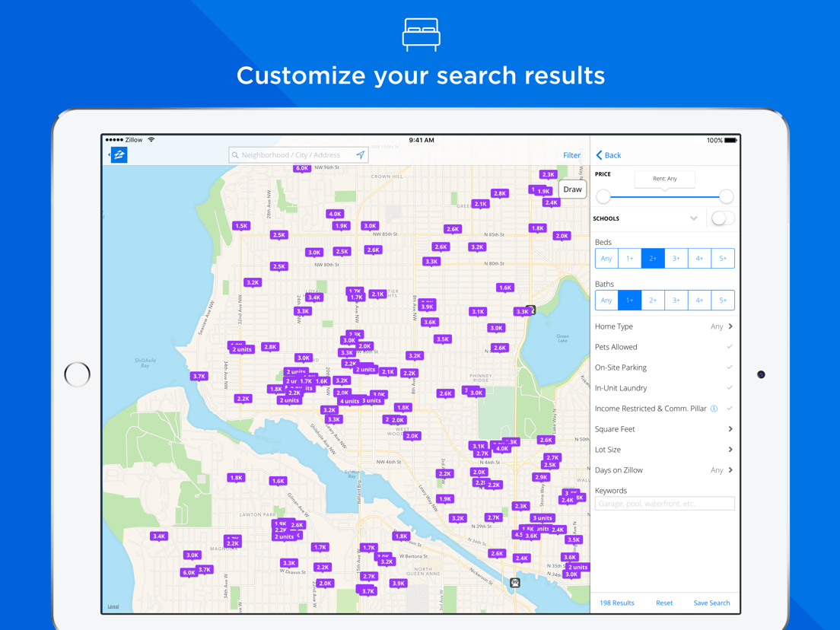Focus the Keywords input field
This screenshot has width=840, height=630.
click(664, 504)
